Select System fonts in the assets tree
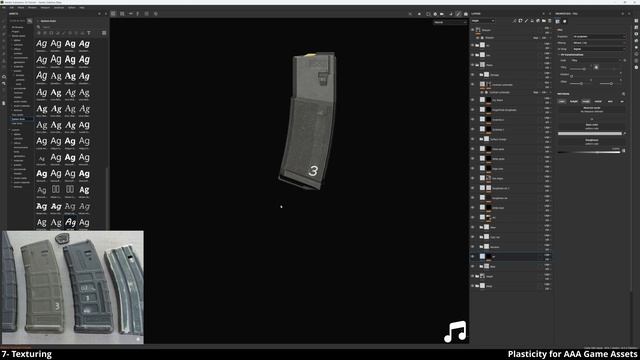This screenshot has height=360, width=640. click(x=19, y=119)
